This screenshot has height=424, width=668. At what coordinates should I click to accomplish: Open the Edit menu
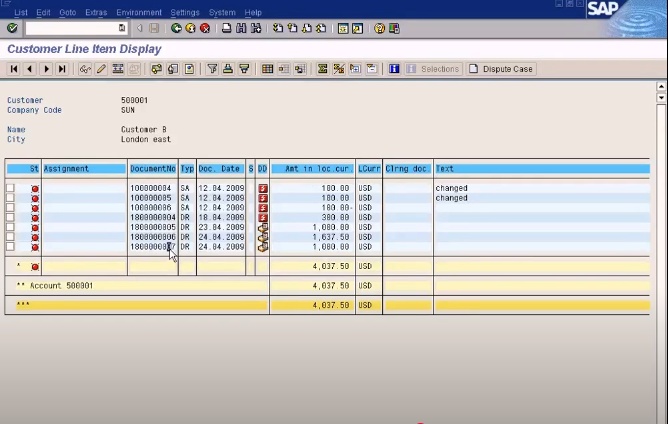[x=43, y=13]
